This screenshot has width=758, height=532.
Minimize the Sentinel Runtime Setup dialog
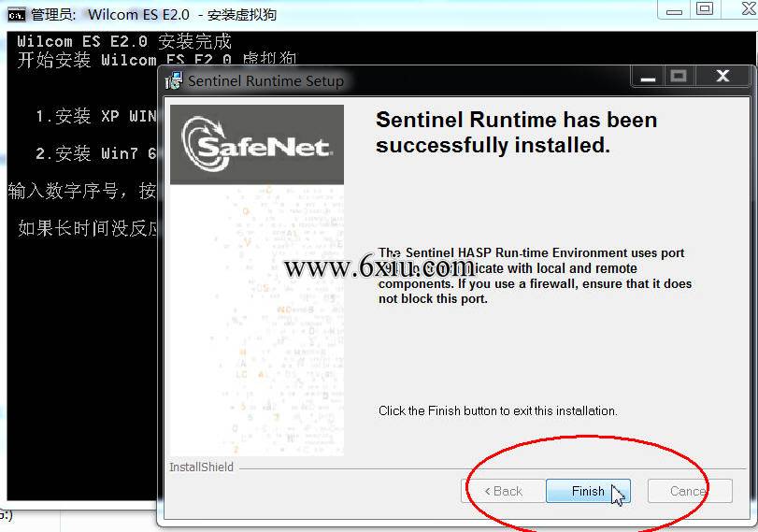click(648, 77)
